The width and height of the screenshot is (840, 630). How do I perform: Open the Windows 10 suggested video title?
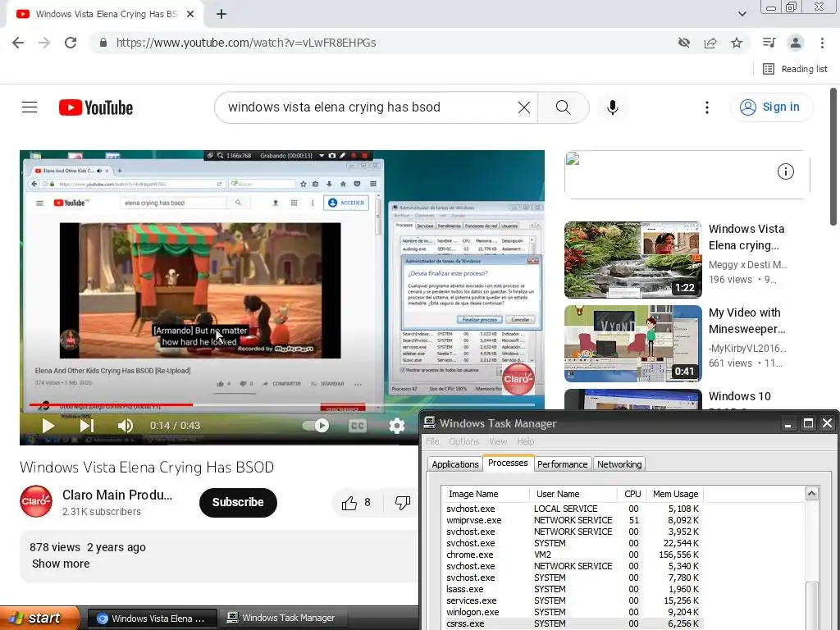pyautogui.click(x=739, y=396)
